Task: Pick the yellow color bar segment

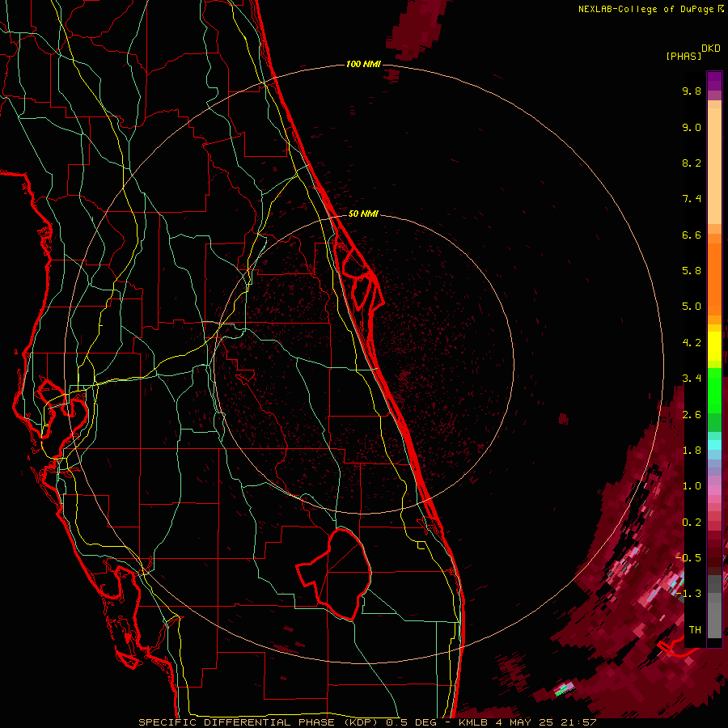Action: (714, 346)
